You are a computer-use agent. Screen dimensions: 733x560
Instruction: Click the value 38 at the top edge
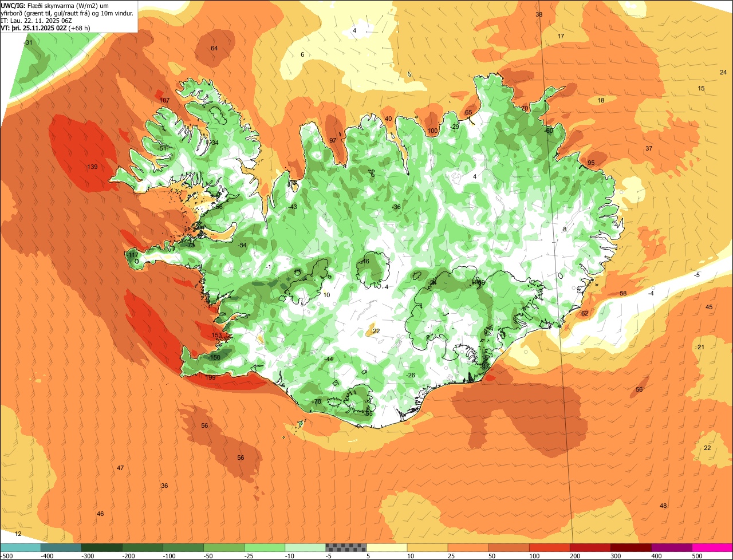(x=539, y=15)
